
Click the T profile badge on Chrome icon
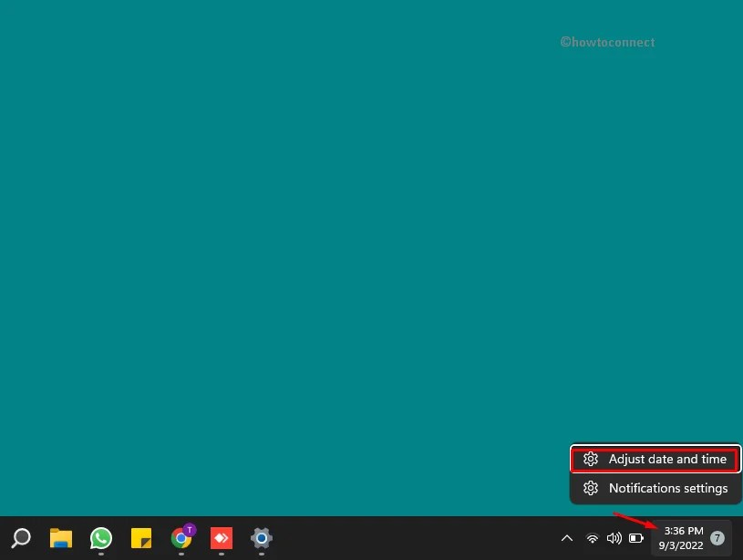[189, 530]
